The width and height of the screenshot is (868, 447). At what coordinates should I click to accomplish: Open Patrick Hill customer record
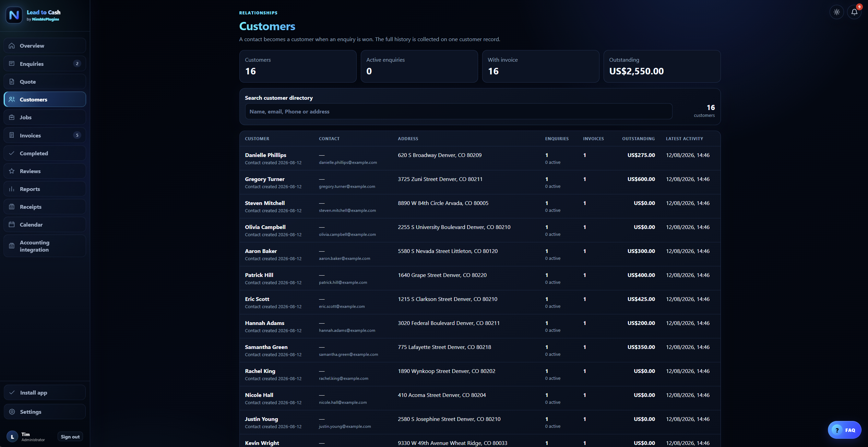pos(259,275)
